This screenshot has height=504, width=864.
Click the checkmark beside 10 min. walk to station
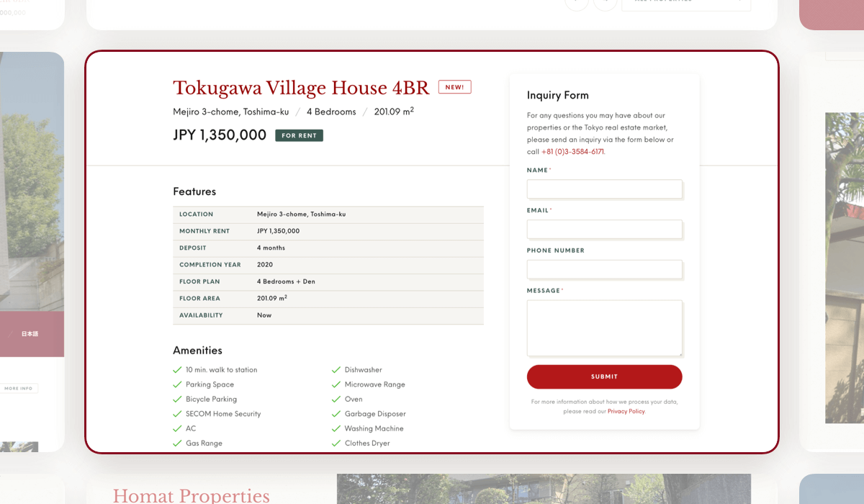[177, 369]
